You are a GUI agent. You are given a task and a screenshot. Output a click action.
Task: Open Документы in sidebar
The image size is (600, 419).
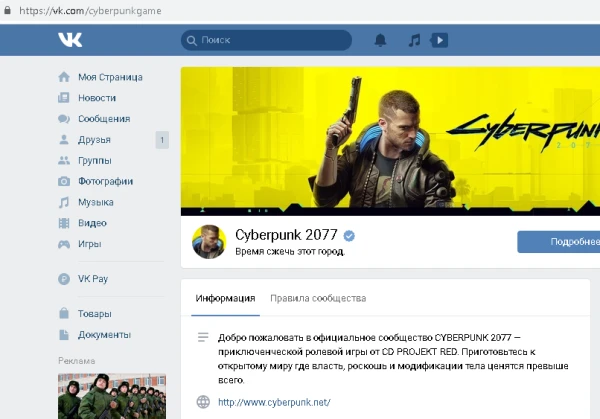[104, 334]
